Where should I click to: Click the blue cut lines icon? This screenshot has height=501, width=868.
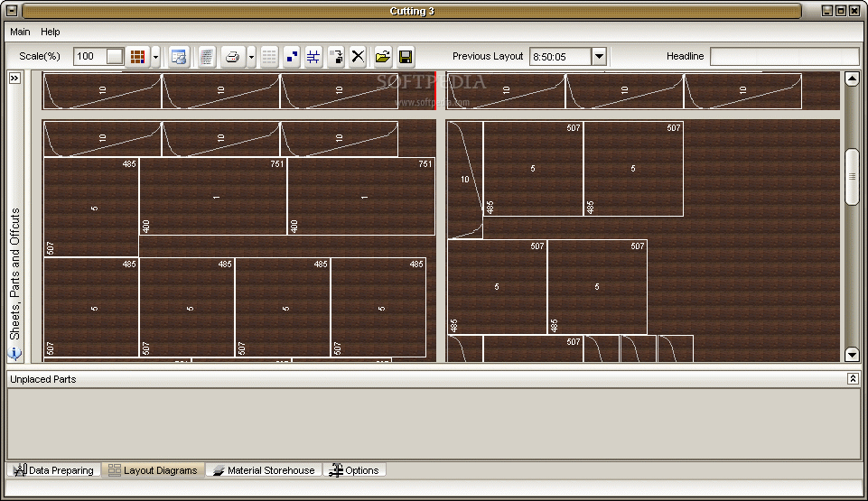(x=313, y=56)
